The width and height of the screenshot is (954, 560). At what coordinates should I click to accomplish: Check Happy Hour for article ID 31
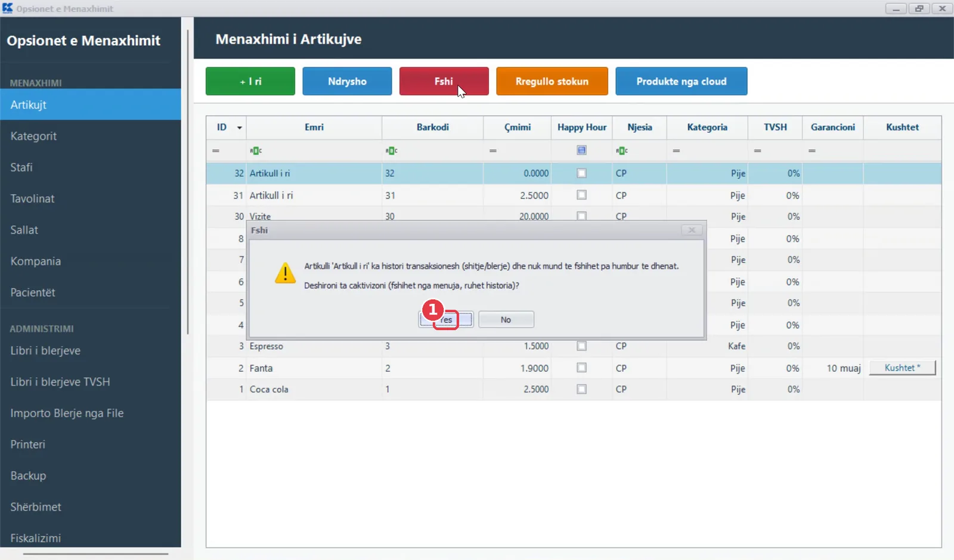click(x=581, y=195)
